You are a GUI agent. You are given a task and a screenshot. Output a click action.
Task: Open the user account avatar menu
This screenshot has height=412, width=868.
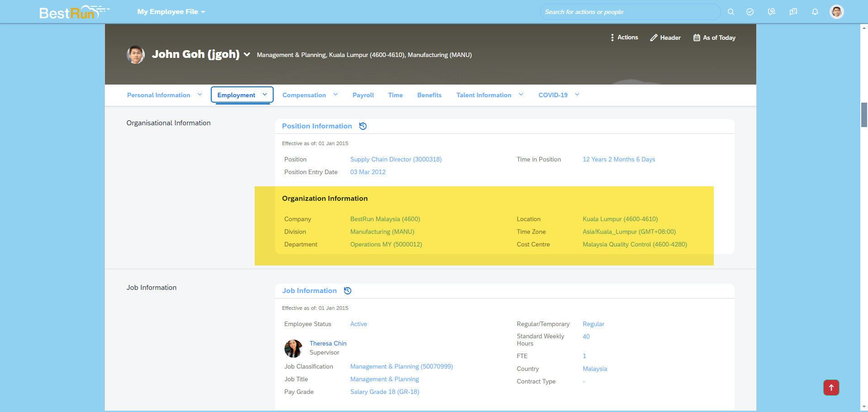click(x=837, y=12)
